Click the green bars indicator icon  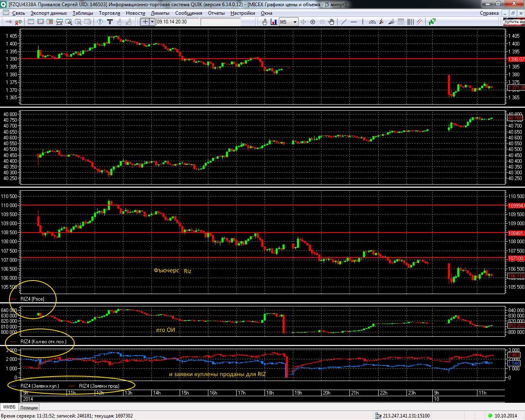(432, 22)
